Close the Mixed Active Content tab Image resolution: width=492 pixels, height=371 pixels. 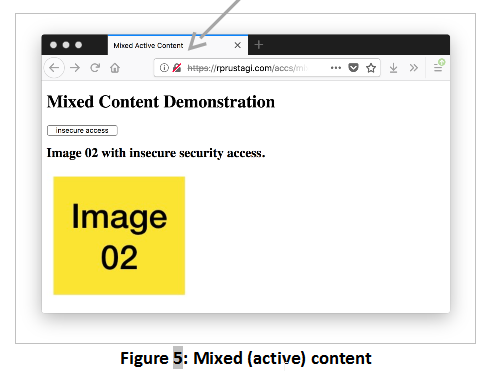(237, 45)
